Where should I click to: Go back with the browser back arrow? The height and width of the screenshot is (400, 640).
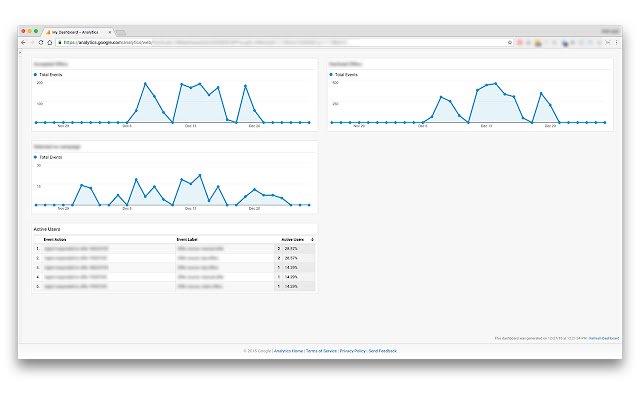point(23,42)
